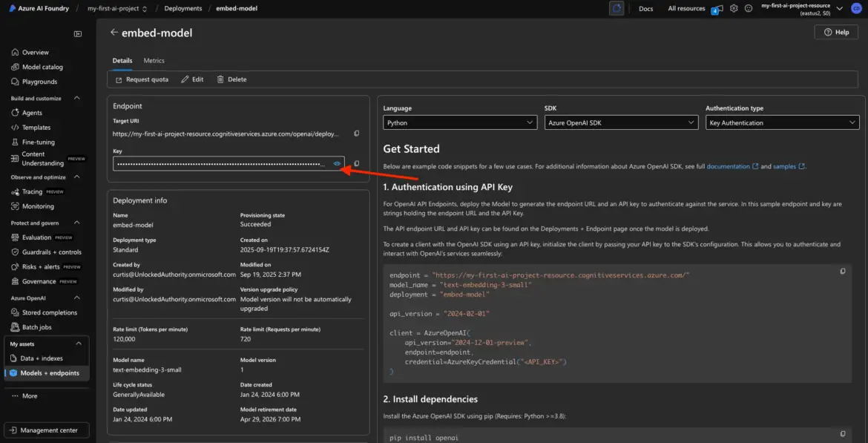The height and width of the screenshot is (443, 868).
Task: Change the Authentication type dropdown
Action: click(782, 122)
